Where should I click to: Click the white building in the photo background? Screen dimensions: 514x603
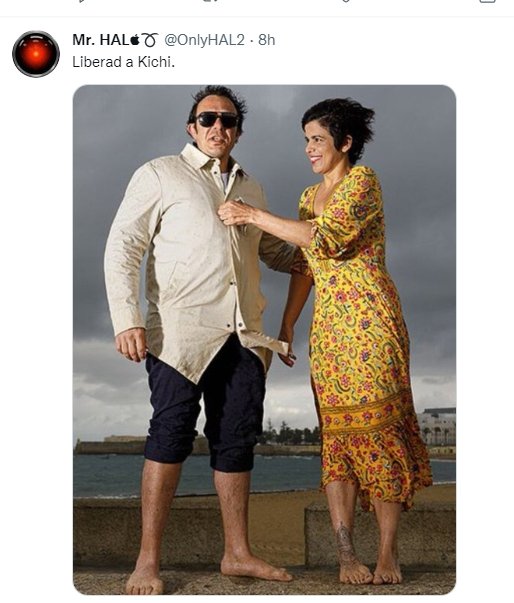click(437, 427)
